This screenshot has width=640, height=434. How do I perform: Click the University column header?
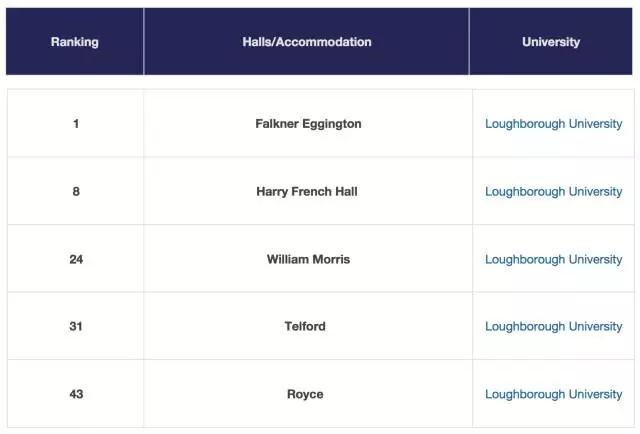551,42
